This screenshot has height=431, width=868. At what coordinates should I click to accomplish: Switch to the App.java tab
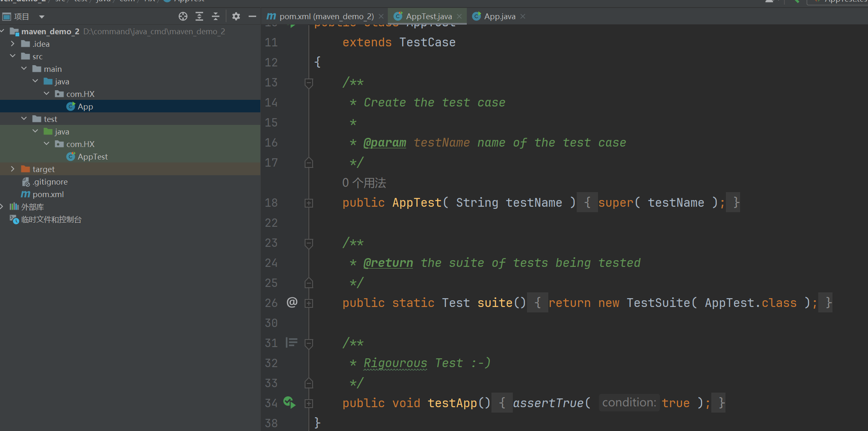click(499, 16)
